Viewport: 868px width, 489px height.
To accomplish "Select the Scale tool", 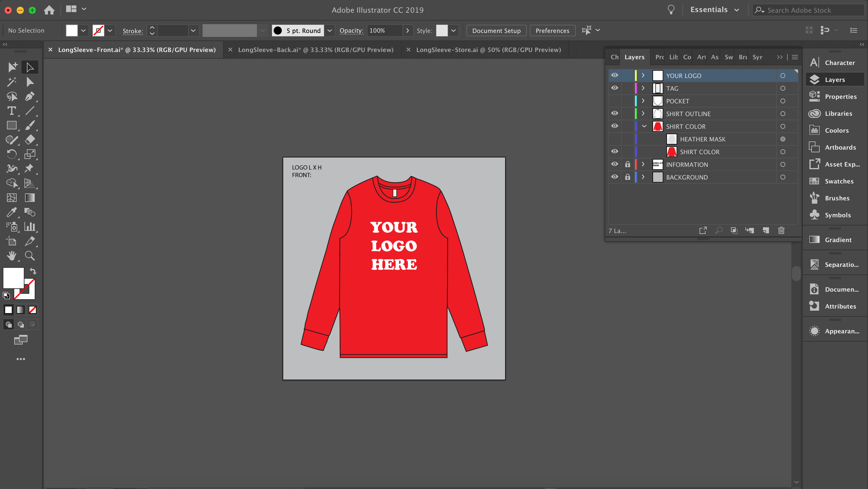I will click(x=30, y=154).
